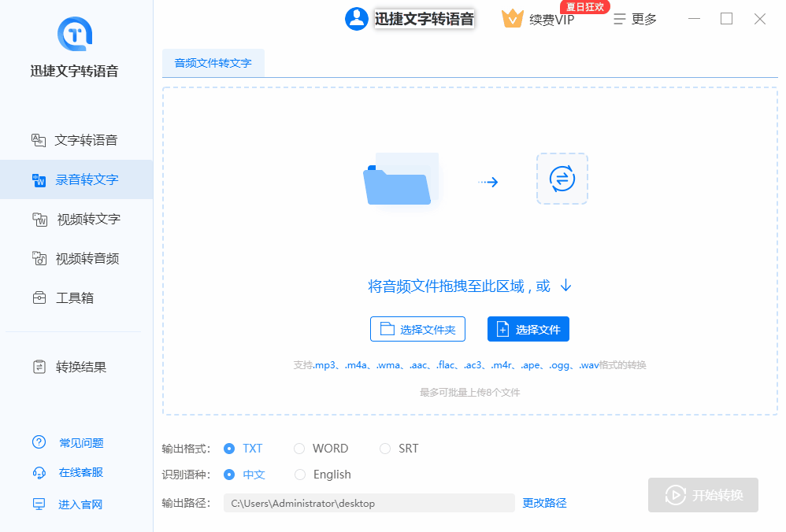The image size is (786, 532).
Task: Click the 文字转语音 sidebar icon
Action: tap(39, 140)
